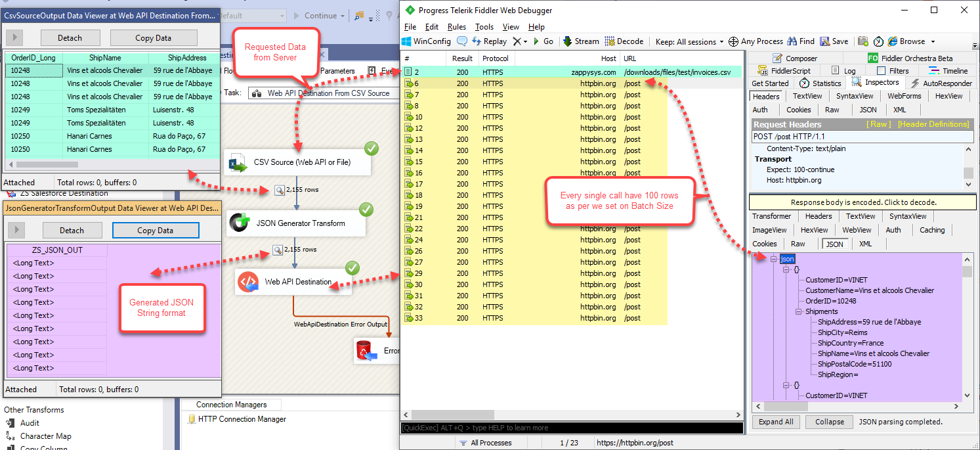Click Detach in JsonGeneratorTransformOutput Data Viewer
The height and width of the screenshot is (450, 980).
tap(72, 230)
